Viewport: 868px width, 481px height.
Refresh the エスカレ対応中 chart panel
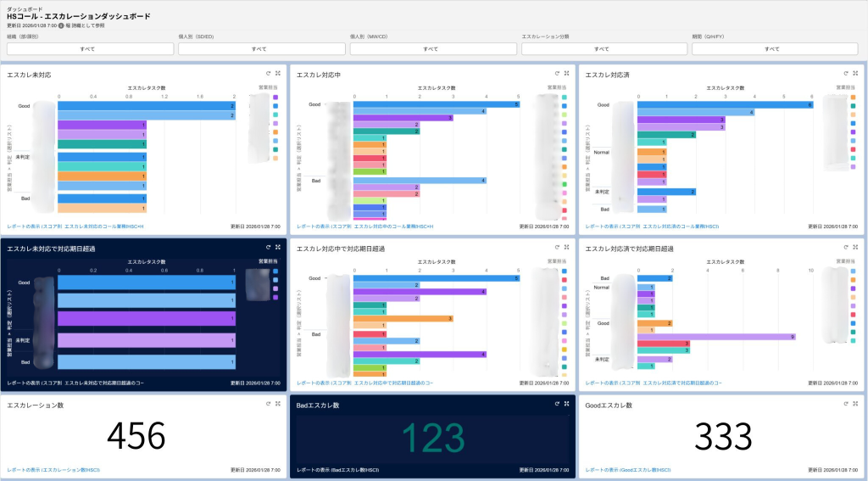coord(557,74)
